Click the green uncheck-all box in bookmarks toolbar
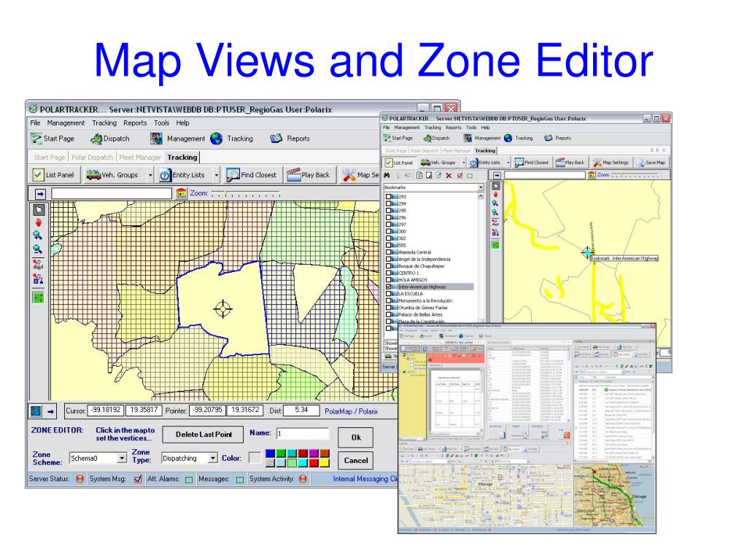Screen dimensions: 747x560 tap(470, 176)
